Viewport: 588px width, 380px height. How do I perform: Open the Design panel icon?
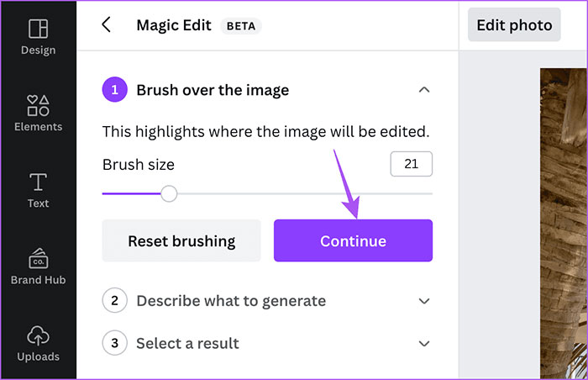tap(38, 29)
